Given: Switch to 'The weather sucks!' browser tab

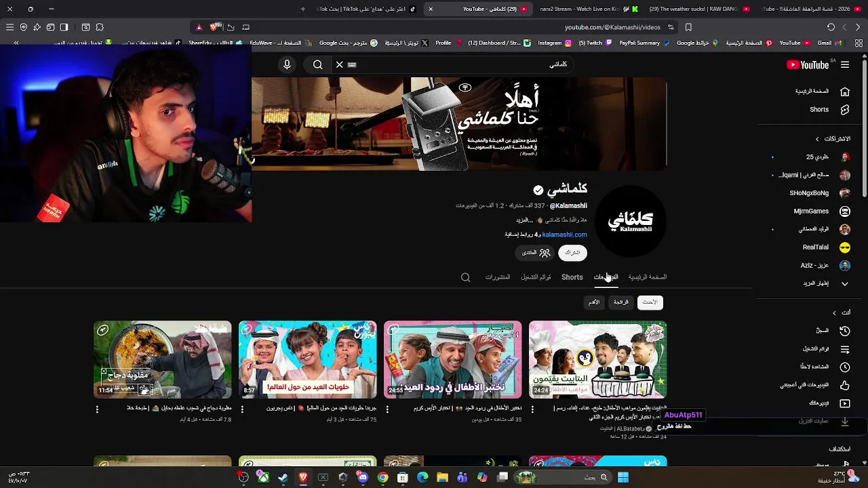Looking at the screenshot, I should pyautogui.click(x=697, y=9).
